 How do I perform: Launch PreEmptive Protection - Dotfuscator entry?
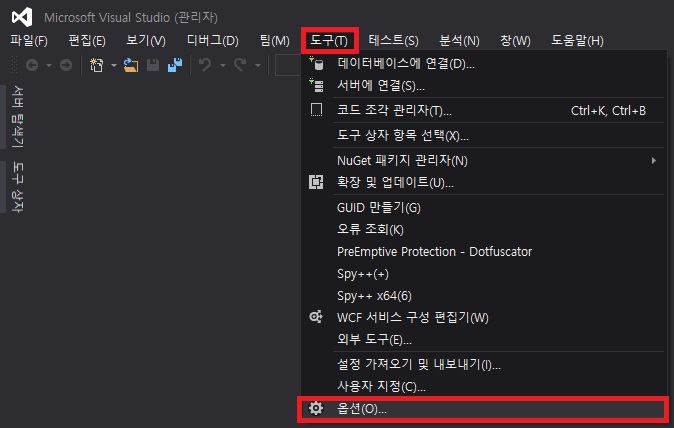484,251
